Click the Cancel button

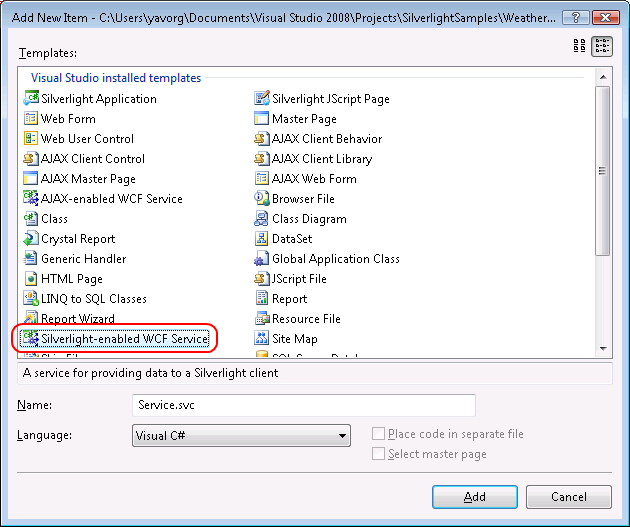click(x=569, y=497)
